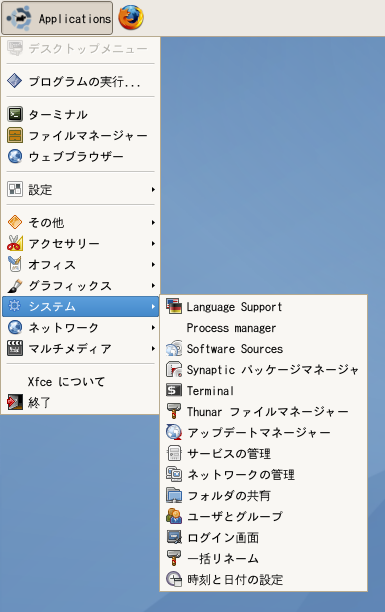The height and width of the screenshot is (612, 385).
Task: Expand the マルチメディア submenu arrow
Action: (x=153, y=349)
